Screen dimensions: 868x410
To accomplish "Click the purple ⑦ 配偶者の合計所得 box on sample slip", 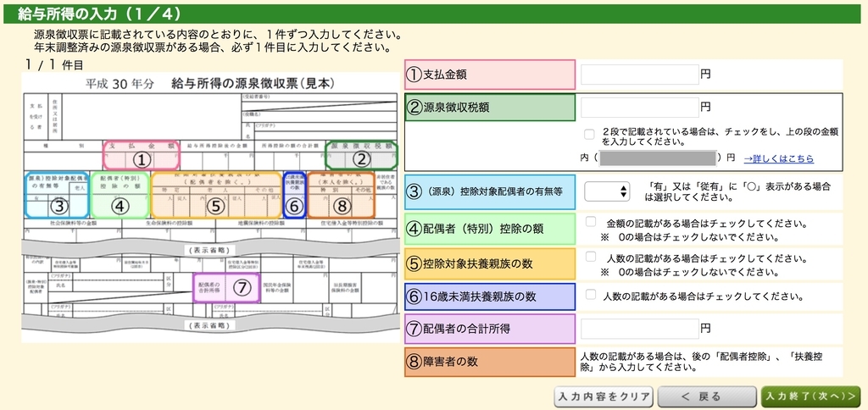I will tap(225, 288).
